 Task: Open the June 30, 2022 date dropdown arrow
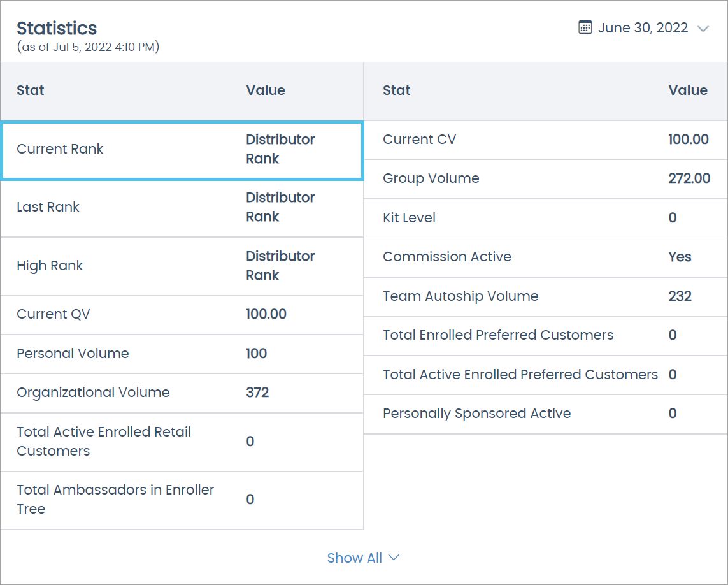pos(703,29)
